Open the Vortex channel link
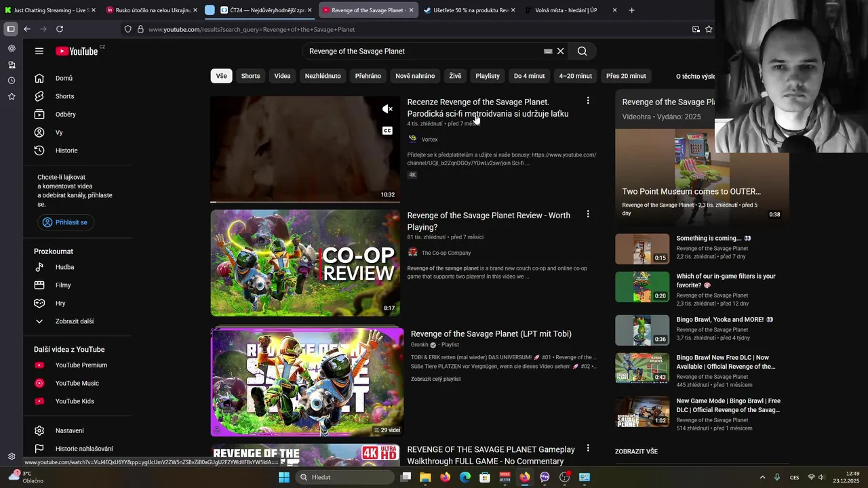 (x=429, y=140)
